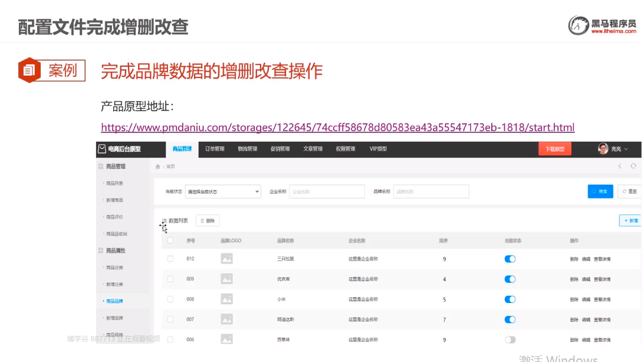The width and height of the screenshot is (644, 362).
Task: Click the home breadcrumb icon
Action: 157,167
